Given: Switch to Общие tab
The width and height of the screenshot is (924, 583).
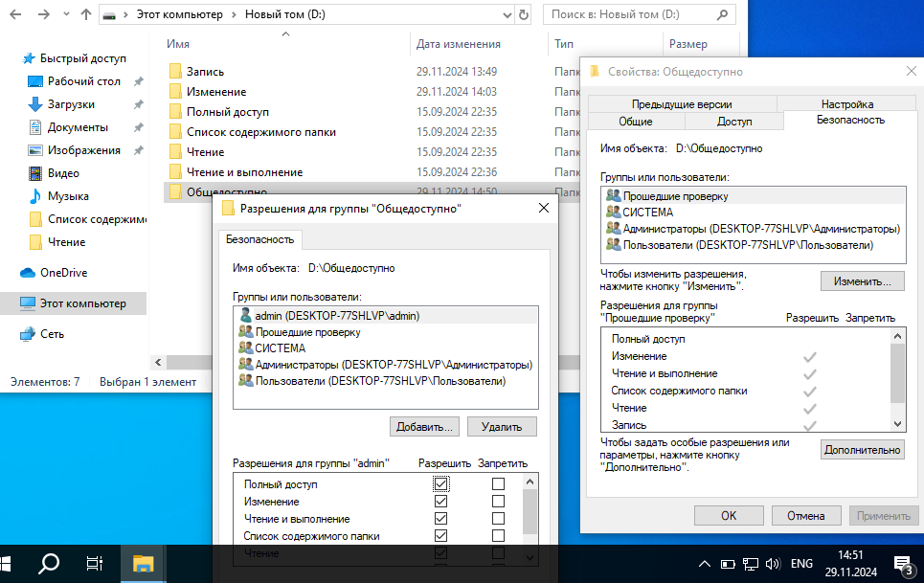Looking at the screenshot, I should click(x=635, y=122).
